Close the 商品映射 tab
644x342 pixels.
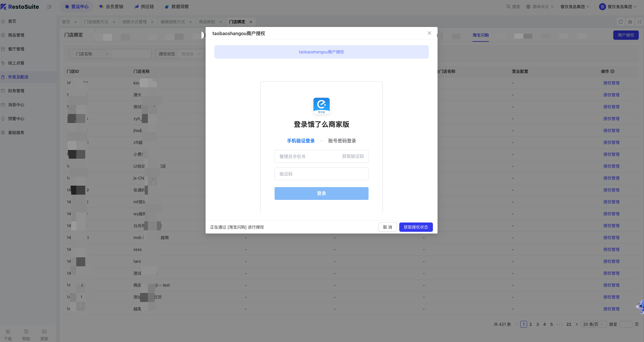tap(221, 22)
